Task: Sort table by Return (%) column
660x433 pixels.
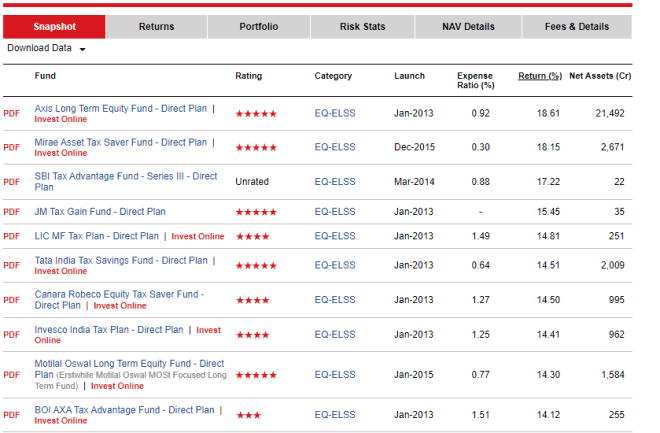Action: tap(539, 76)
